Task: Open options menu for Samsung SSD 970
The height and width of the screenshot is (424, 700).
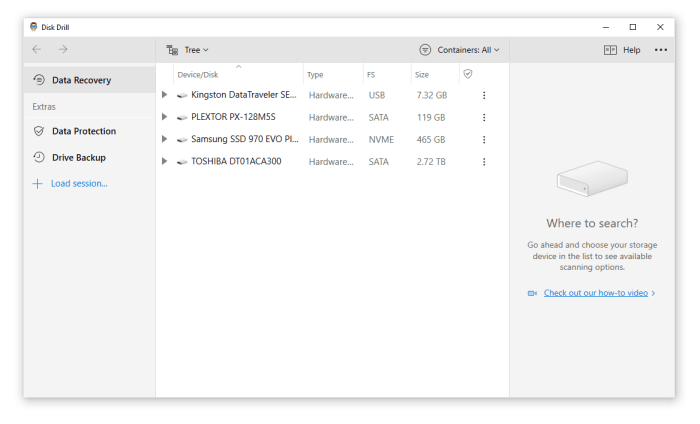Action: (484, 139)
